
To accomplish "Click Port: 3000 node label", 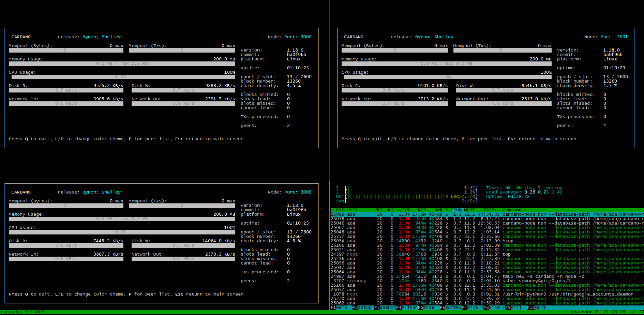I will click(298, 37).
